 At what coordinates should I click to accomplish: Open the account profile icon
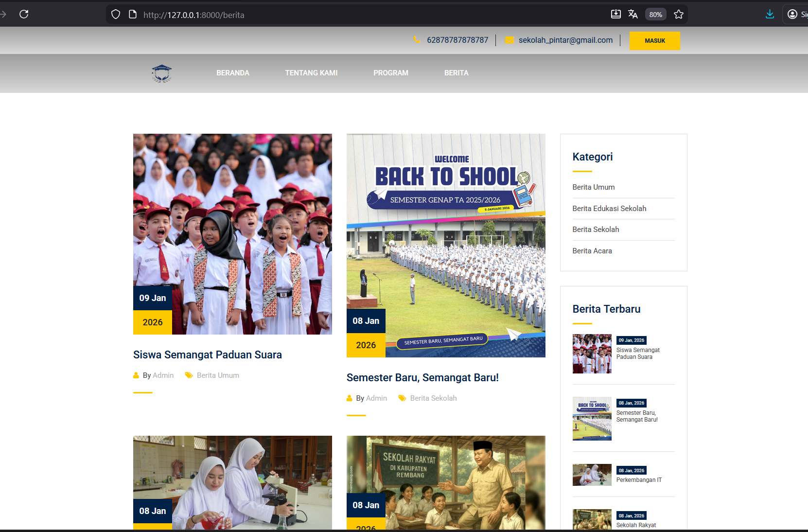pyautogui.click(x=792, y=14)
